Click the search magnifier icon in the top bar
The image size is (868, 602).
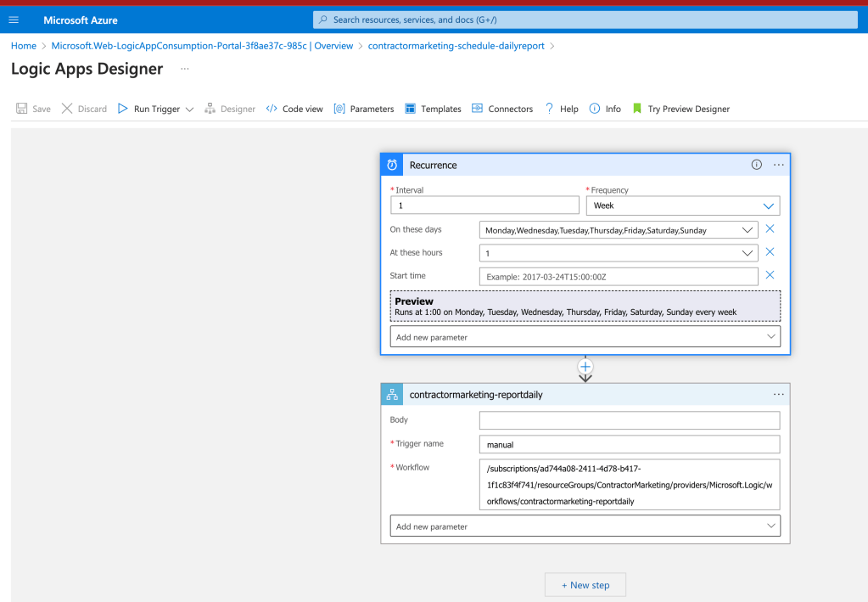click(x=322, y=20)
